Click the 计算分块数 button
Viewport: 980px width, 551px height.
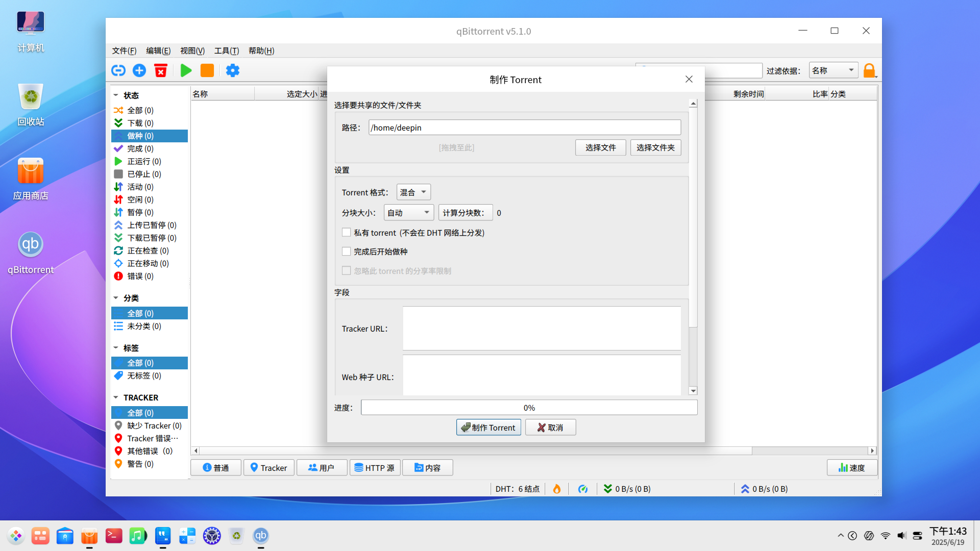click(465, 213)
